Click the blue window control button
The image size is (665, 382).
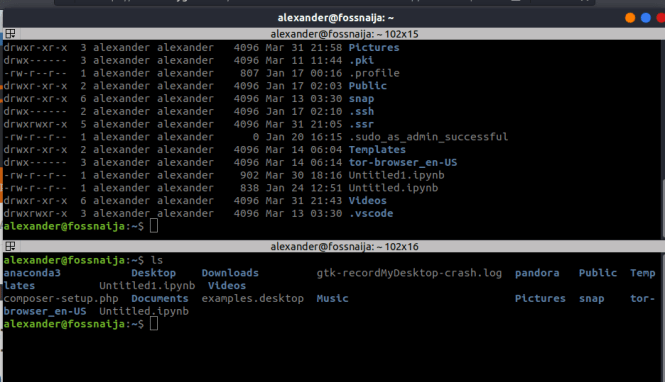(645, 18)
